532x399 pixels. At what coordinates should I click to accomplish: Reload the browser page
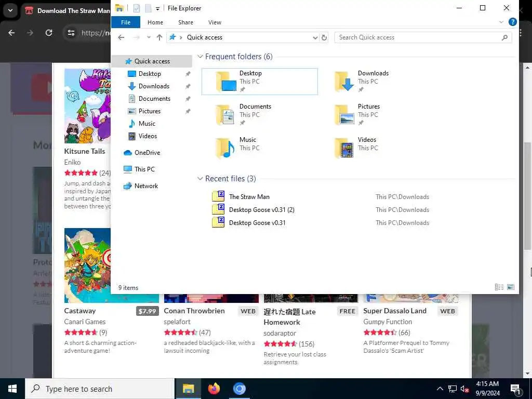click(x=49, y=33)
